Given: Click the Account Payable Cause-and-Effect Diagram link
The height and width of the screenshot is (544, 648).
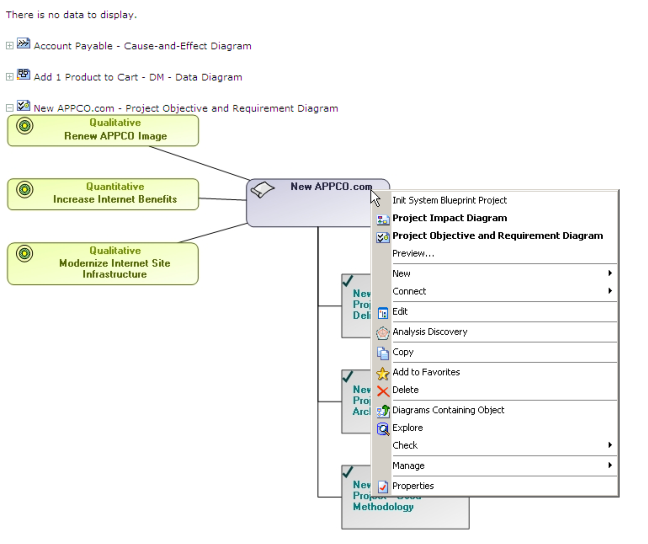Looking at the screenshot, I should tap(142, 46).
